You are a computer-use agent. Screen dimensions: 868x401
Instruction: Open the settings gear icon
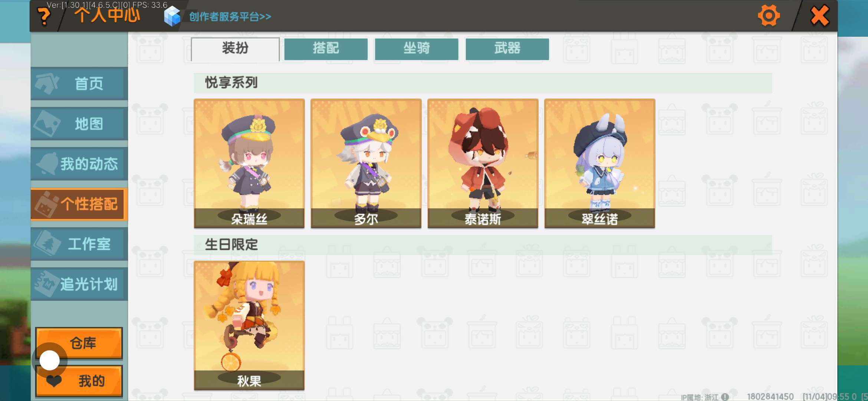point(768,16)
